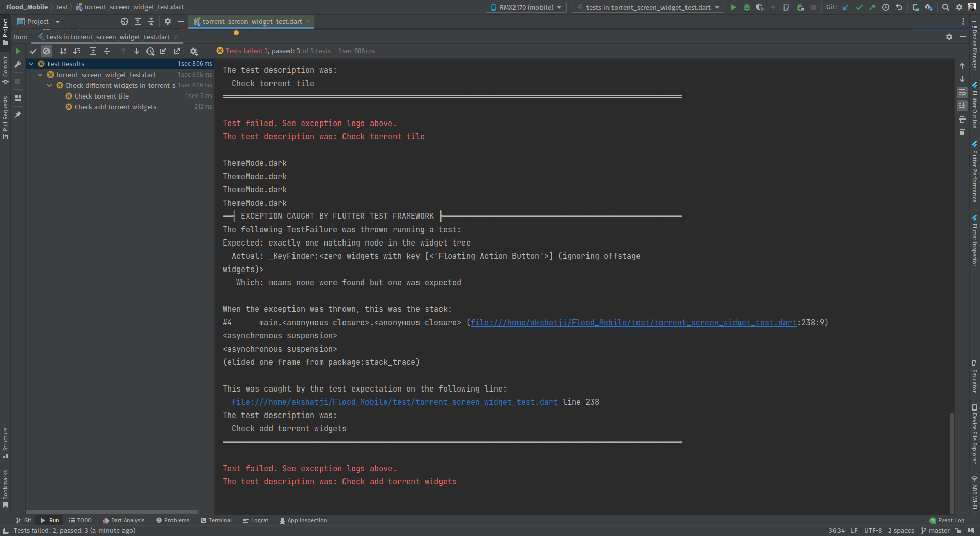The image size is (980, 536).
Task: Select the 'Check torrent tile' failed test
Action: tap(102, 96)
